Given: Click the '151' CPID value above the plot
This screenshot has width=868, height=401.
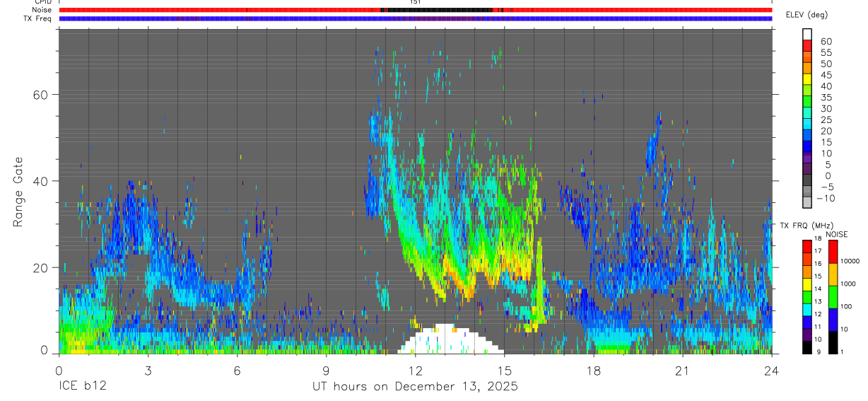Looking at the screenshot, I should pos(415,2).
